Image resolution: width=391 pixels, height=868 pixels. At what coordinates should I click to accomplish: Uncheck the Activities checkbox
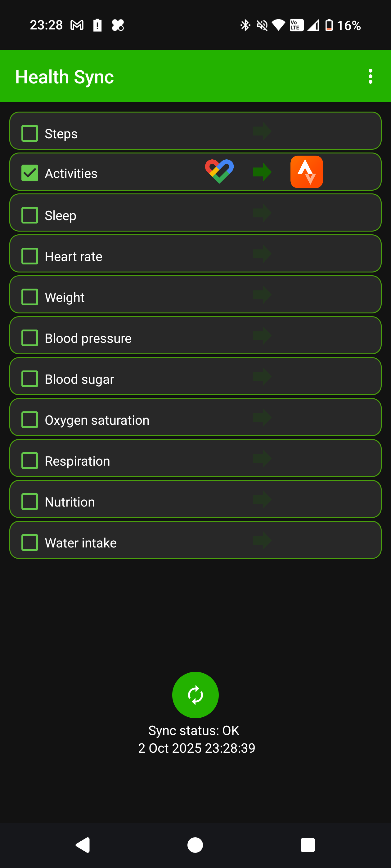point(30,173)
